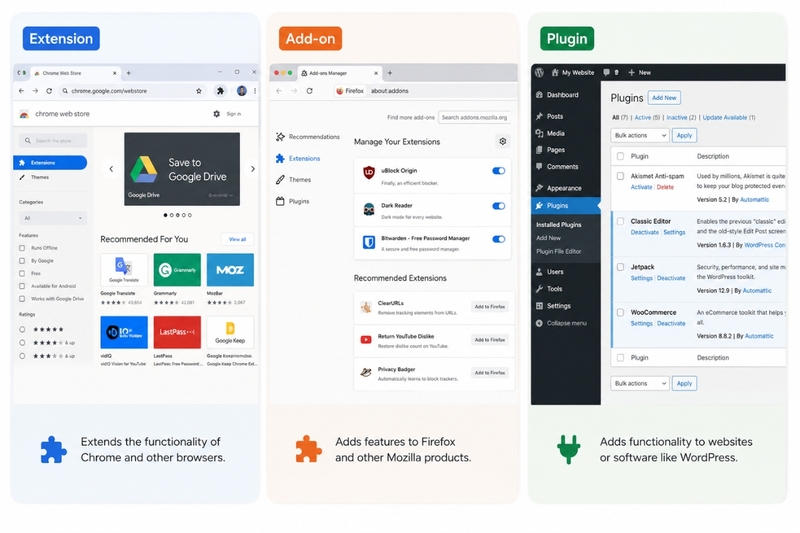Open the Chrome three-dot menu
The image size is (800, 533).
[255, 91]
